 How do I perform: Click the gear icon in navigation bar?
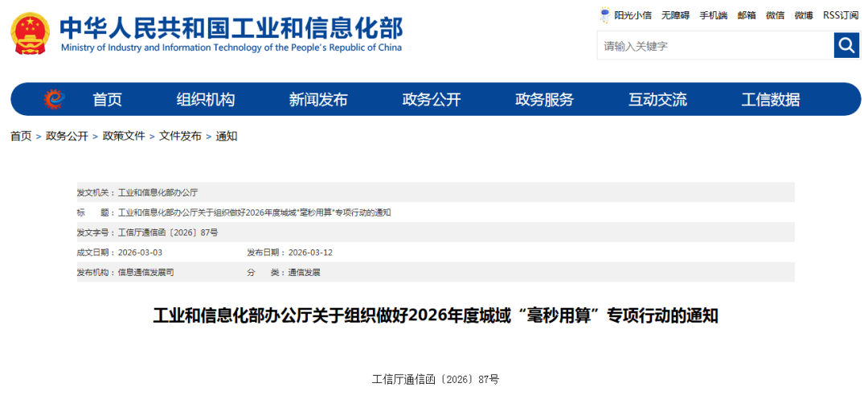pyautogui.click(x=54, y=100)
